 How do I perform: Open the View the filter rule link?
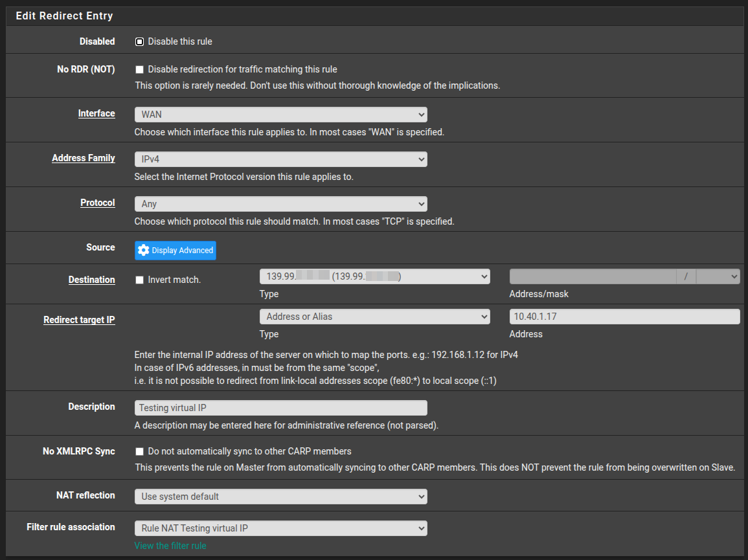[x=170, y=546]
